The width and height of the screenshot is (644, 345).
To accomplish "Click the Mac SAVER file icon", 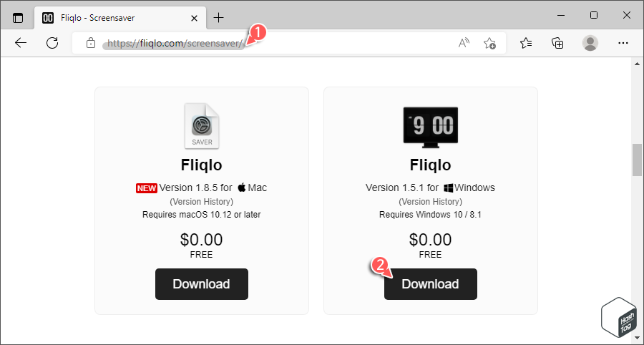I will (202, 126).
